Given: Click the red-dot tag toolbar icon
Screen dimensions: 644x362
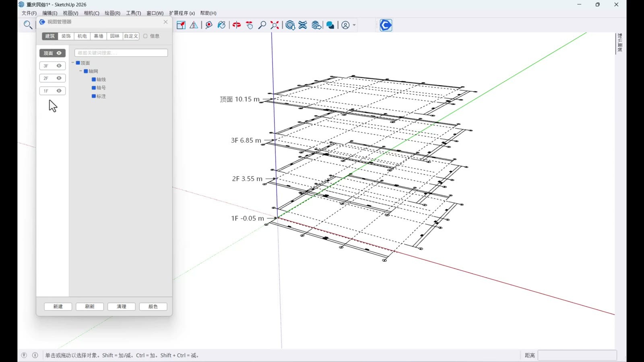Looking at the screenshot, I should pos(209,25).
